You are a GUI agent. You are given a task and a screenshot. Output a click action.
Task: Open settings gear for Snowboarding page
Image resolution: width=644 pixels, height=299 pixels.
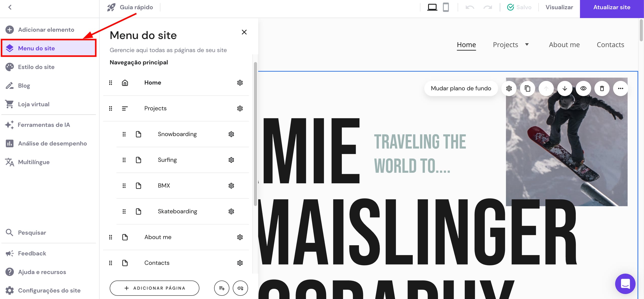[x=231, y=134]
